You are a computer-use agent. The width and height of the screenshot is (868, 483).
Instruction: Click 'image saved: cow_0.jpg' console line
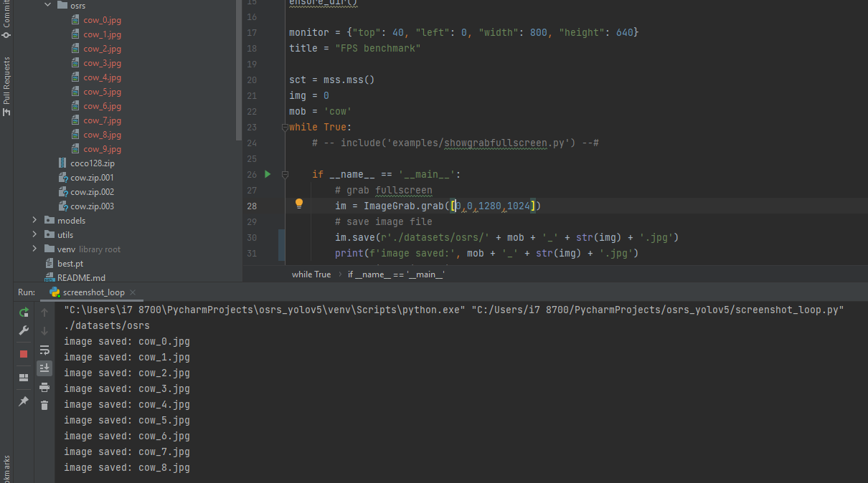pos(127,342)
